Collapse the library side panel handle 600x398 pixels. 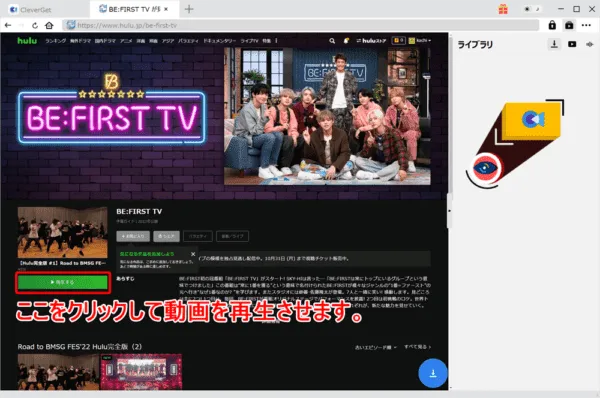[450, 211]
